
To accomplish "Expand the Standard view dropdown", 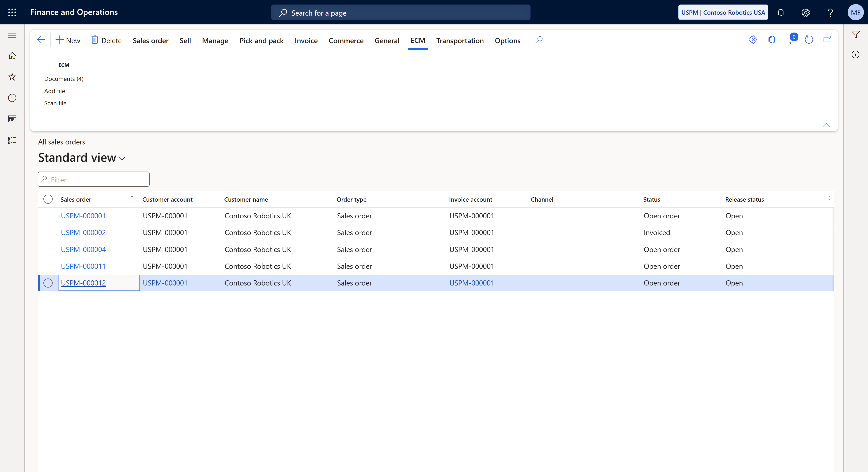I will click(122, 158).
